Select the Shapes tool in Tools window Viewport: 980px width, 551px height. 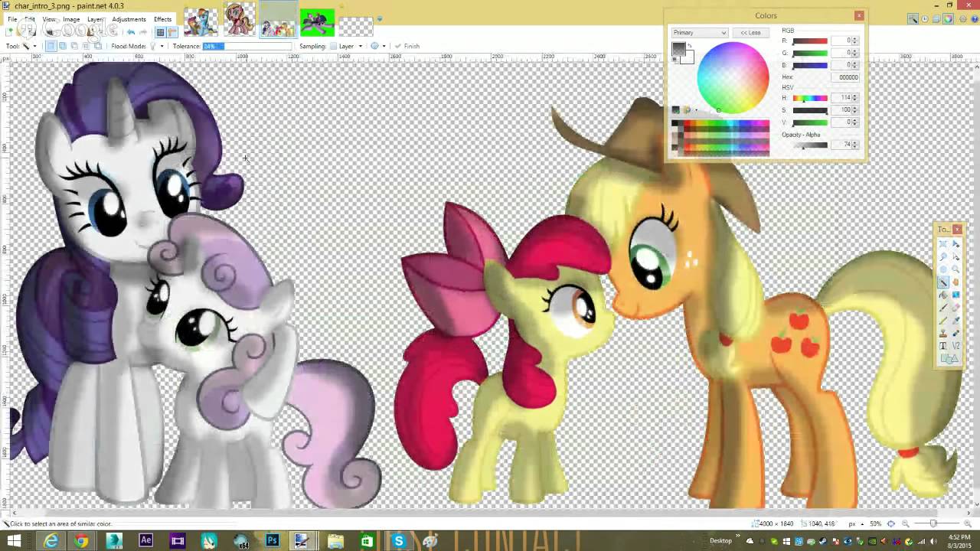(x=949, y=359)
